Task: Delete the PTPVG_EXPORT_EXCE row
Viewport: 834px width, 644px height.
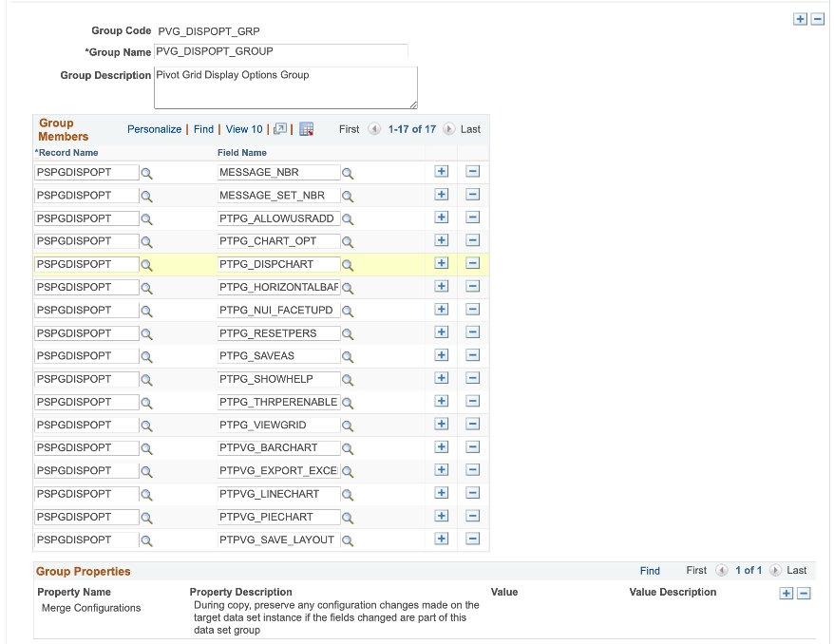Action: (x=472, y=469)
